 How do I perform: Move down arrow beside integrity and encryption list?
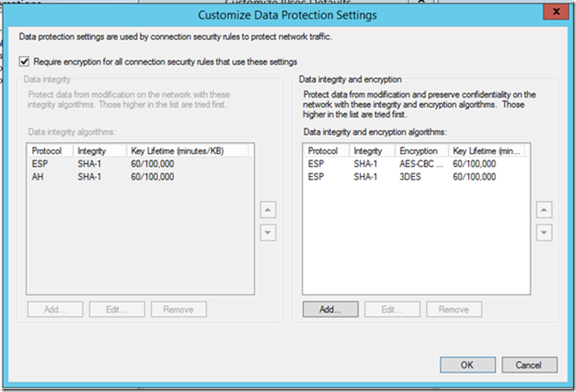[544, 233]
